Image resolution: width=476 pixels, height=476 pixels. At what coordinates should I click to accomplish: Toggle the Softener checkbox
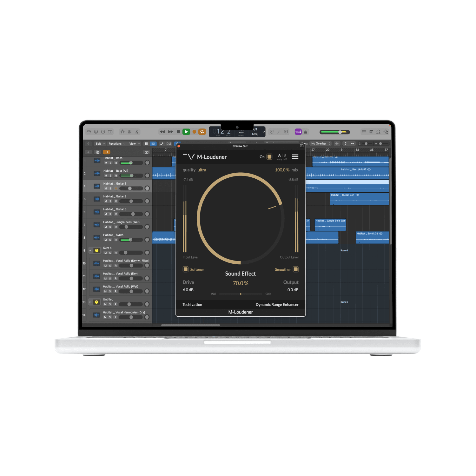186,269
